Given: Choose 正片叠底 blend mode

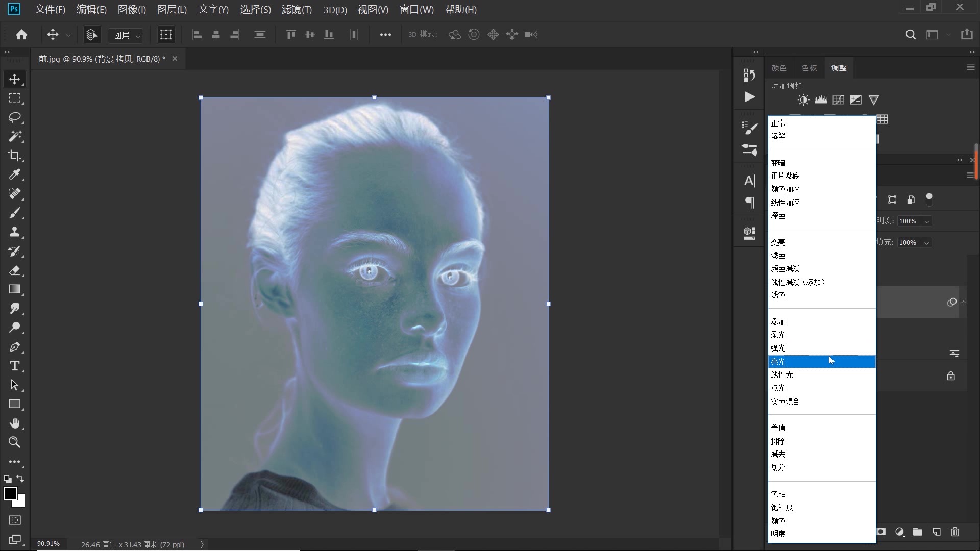Looking at the screenshot, I should (x=785, y=176).
